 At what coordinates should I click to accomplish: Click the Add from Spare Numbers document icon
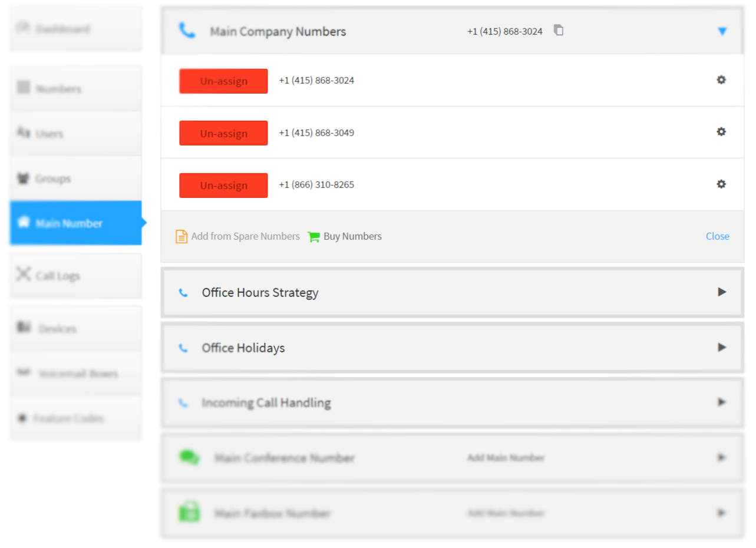pyautogui.click(x=181, y=236)
